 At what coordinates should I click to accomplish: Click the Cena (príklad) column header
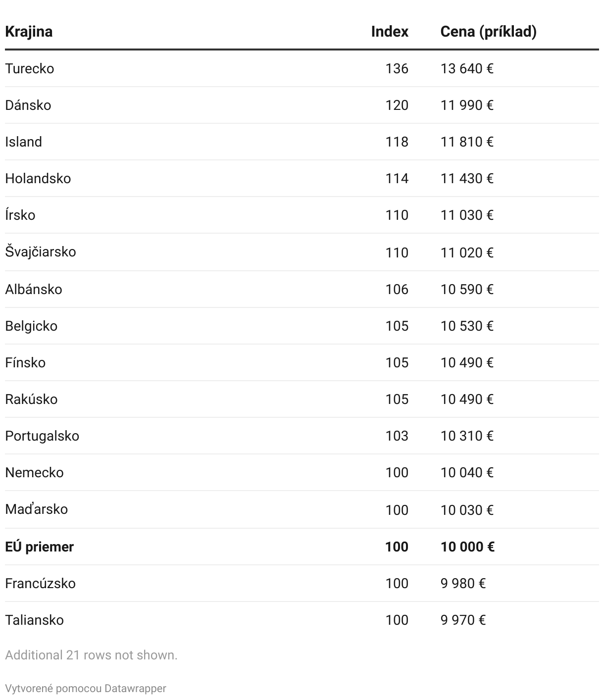488,32
